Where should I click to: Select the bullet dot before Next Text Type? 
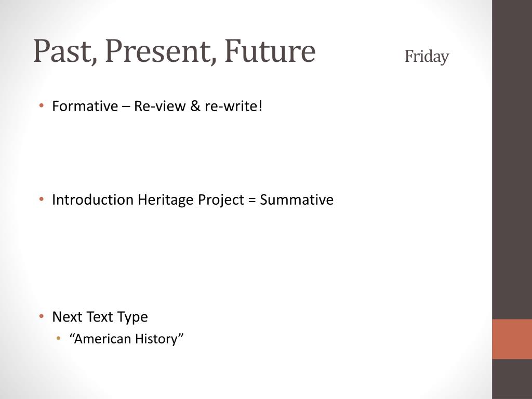click(42, 316)
